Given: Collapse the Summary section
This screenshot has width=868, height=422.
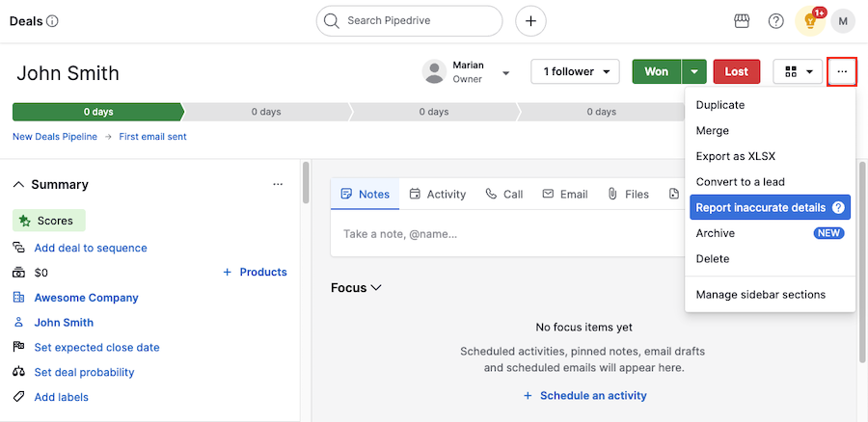Looking at the screenshot, I should pos(18,184).
